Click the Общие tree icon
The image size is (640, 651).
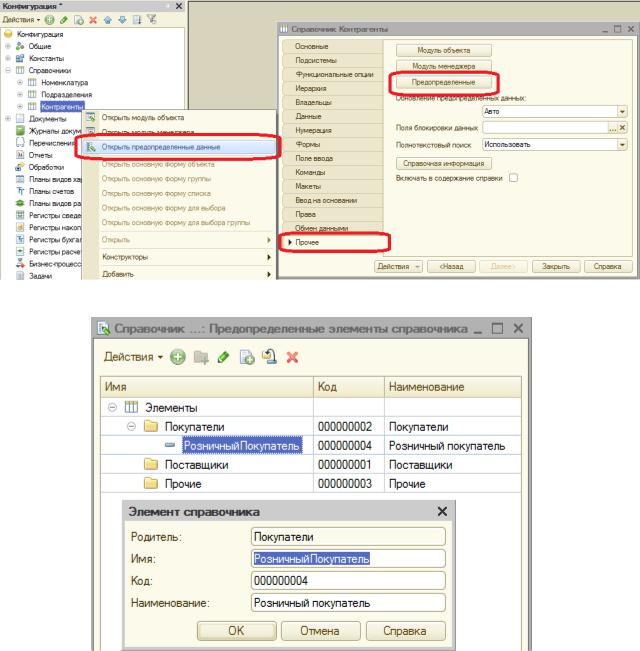[x=20, y=46]
